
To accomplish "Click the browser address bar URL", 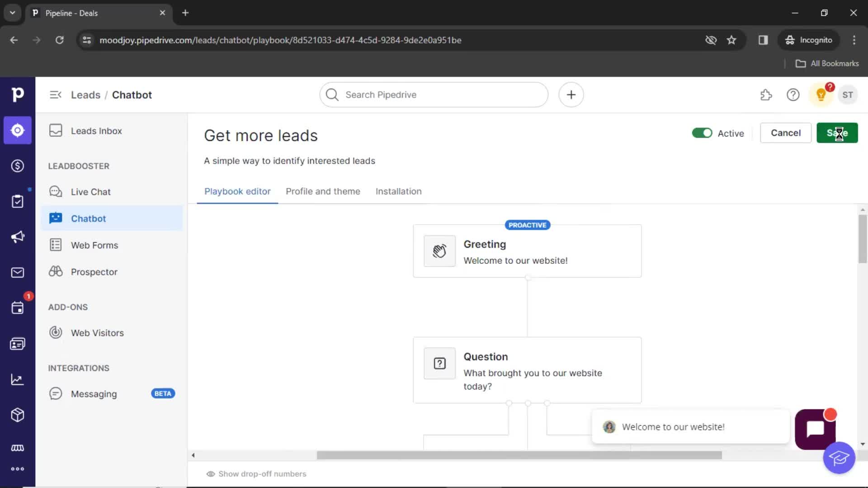I will click(x=280, y=40).
